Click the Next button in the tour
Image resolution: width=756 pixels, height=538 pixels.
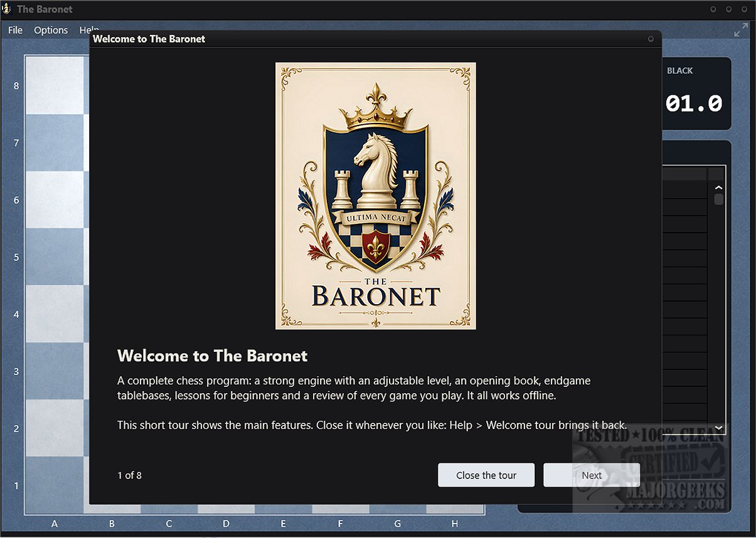click(x=591, y=475)
